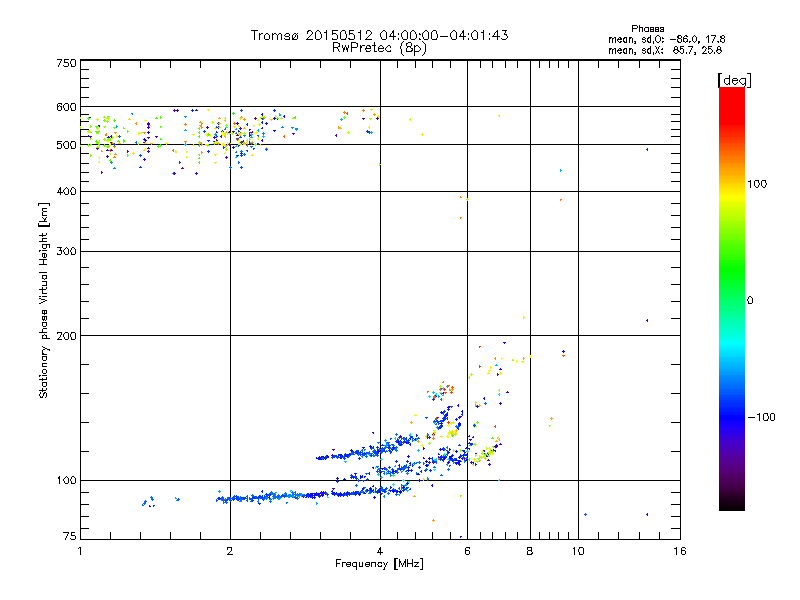Click the y-axis label '500'
800x600 pixels.
coord(66,145)
